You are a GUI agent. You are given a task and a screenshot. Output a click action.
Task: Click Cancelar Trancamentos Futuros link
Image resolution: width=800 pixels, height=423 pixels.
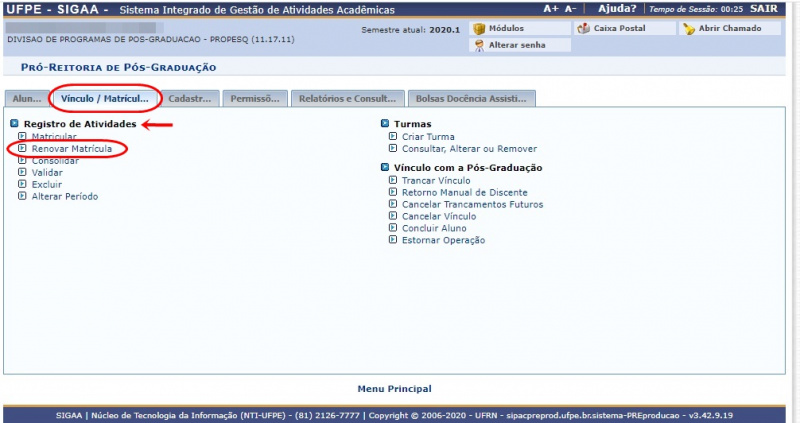click(472, 205)
